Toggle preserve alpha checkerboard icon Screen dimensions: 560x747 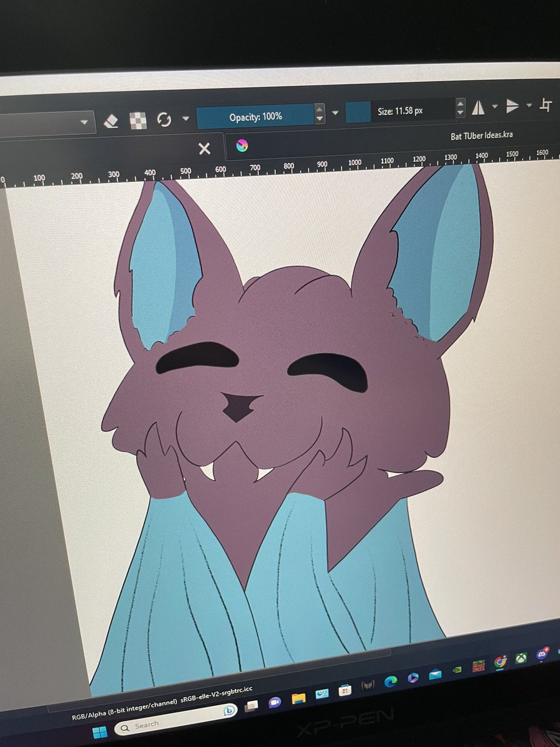138,120
